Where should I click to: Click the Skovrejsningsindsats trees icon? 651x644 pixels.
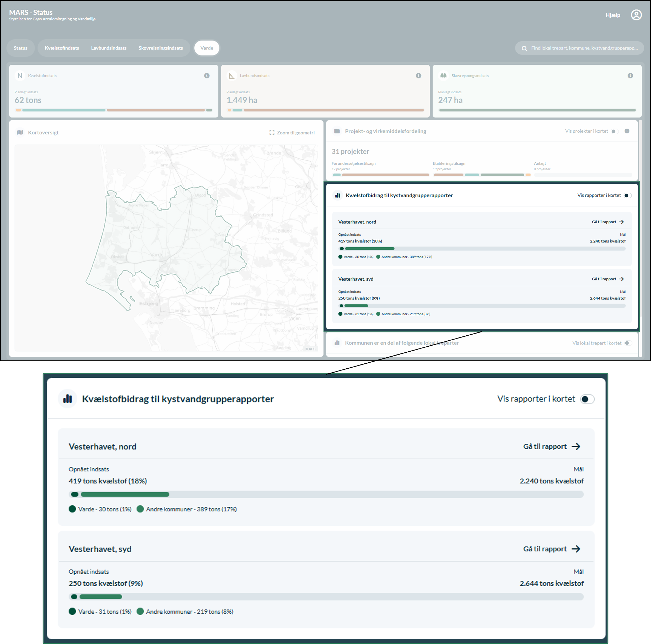click(443, 76)
